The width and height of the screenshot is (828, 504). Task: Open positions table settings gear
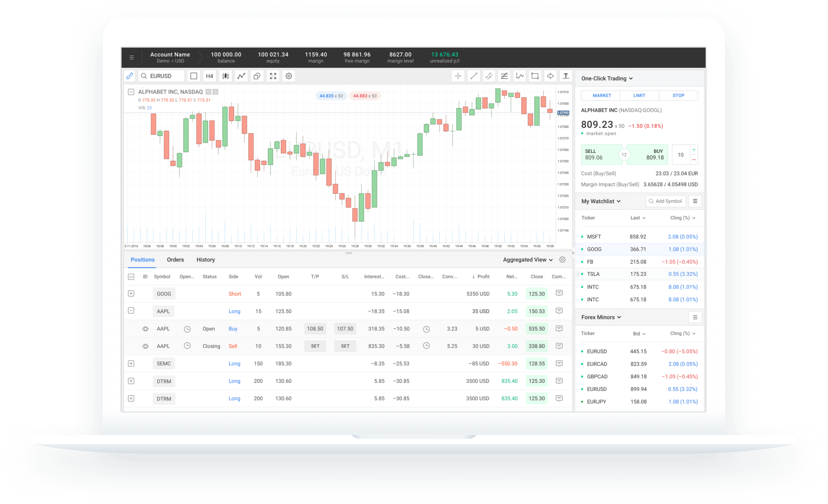coord(562,260)
